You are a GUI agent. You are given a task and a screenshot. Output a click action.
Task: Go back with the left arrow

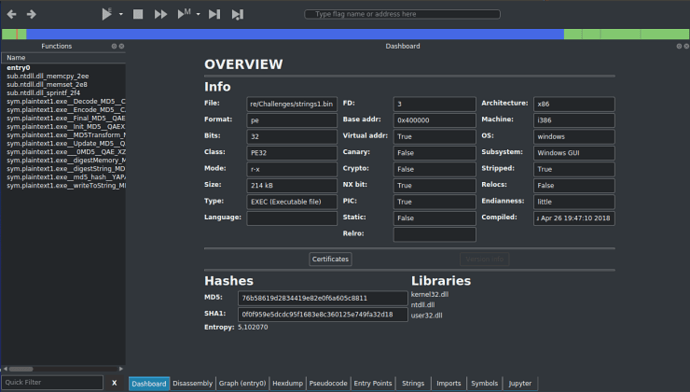pos(11,15)
